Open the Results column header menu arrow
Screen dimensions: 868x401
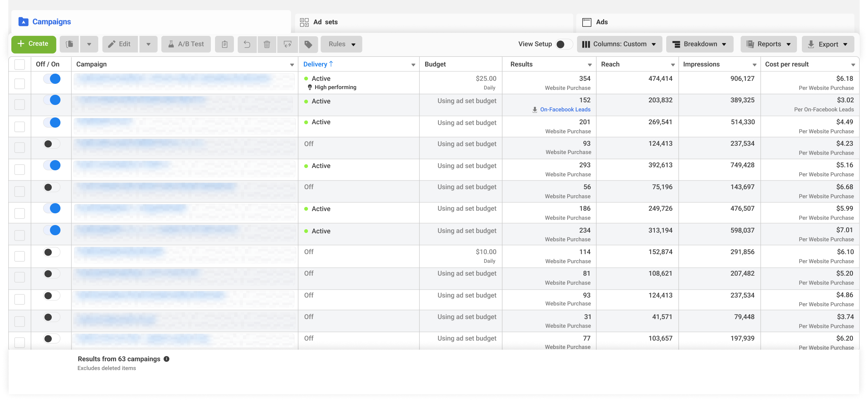point(590,65)
